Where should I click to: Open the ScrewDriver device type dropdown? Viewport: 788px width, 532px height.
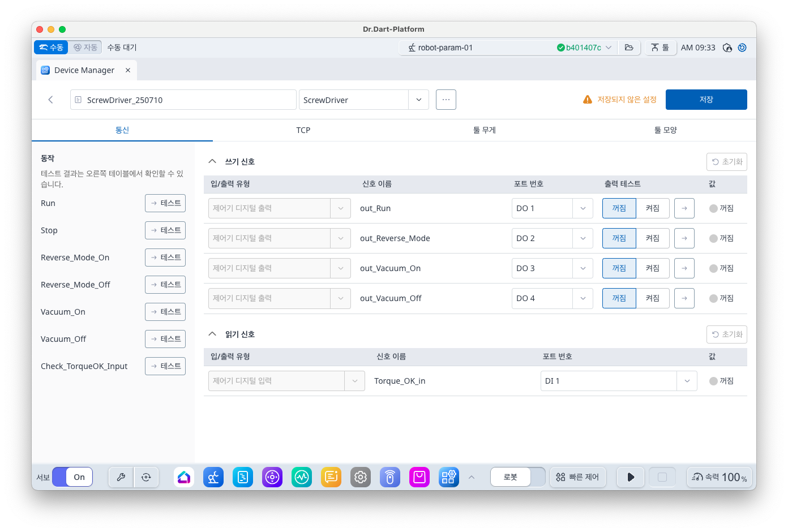coord(418,99)
